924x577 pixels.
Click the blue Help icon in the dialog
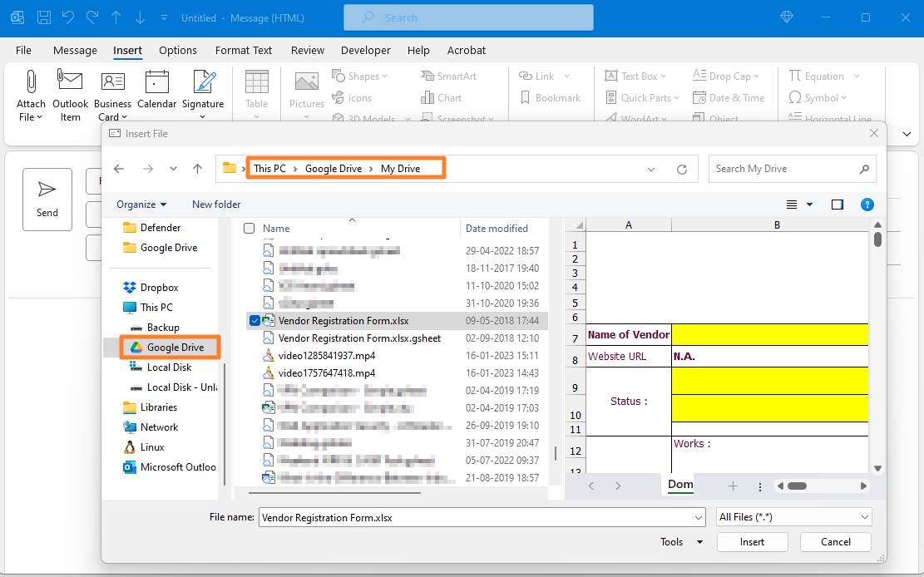click(867, 204)
